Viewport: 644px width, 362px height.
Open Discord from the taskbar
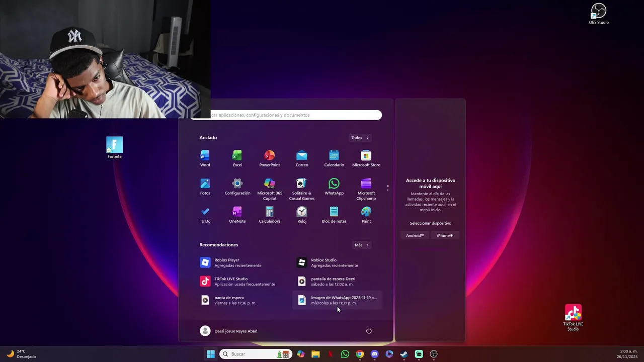pyautogui.click(x=374, y=354)
